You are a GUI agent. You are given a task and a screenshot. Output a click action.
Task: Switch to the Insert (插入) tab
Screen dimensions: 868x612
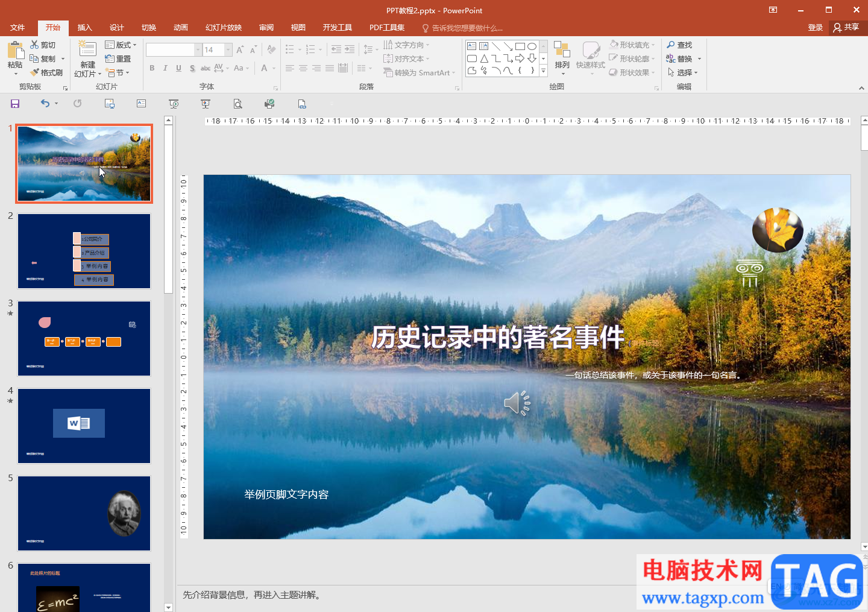click(x=85, y=28)
